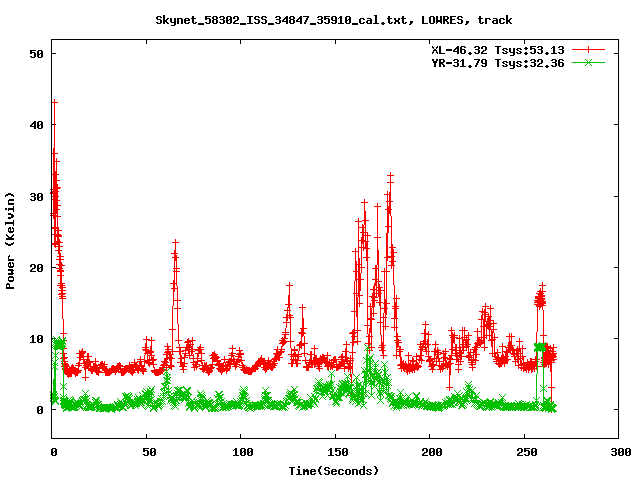Click the x-axis tick label 100
Screen dimensions: 640x480
tap(242, 452)
